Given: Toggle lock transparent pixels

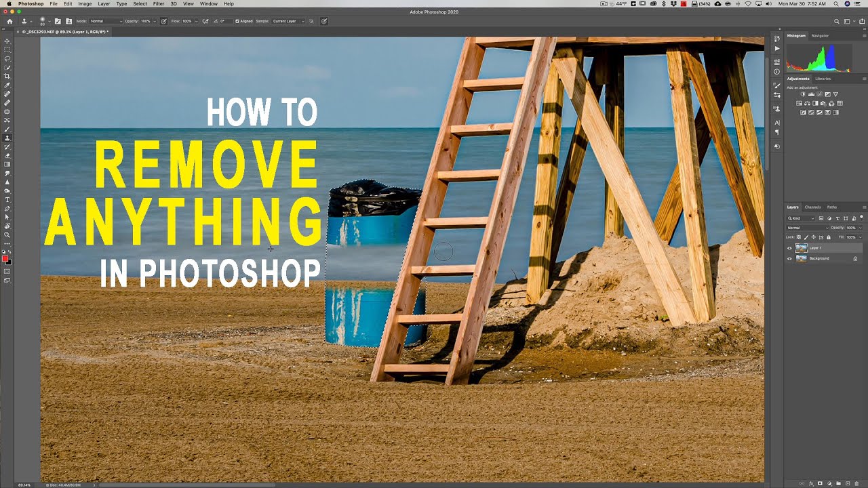Looking at the screenshot, I should coord(799,237).
